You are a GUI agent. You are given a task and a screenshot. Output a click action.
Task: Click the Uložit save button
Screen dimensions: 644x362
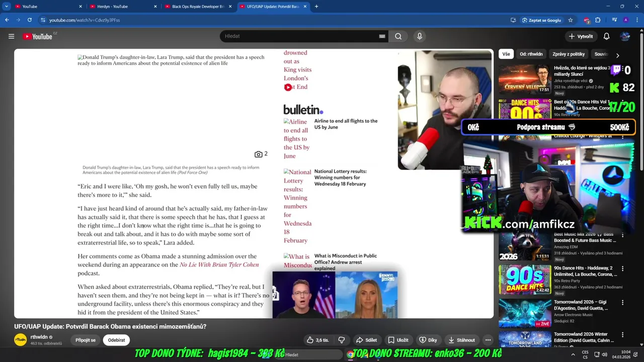(x=398, y=340)
